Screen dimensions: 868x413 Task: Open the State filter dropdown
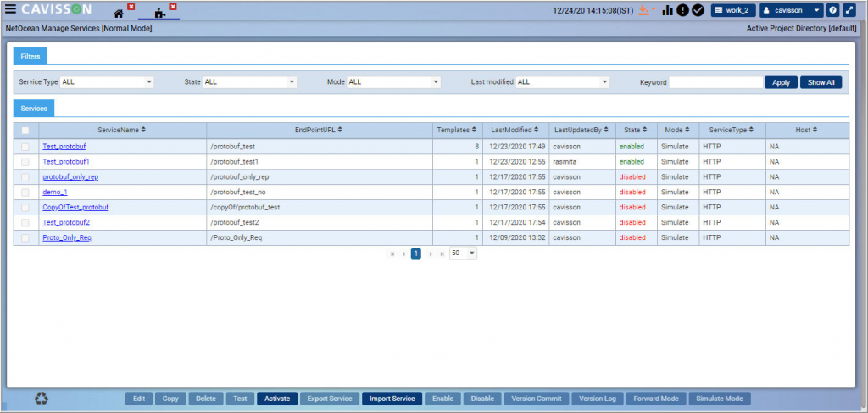click(x=250, y=82)
